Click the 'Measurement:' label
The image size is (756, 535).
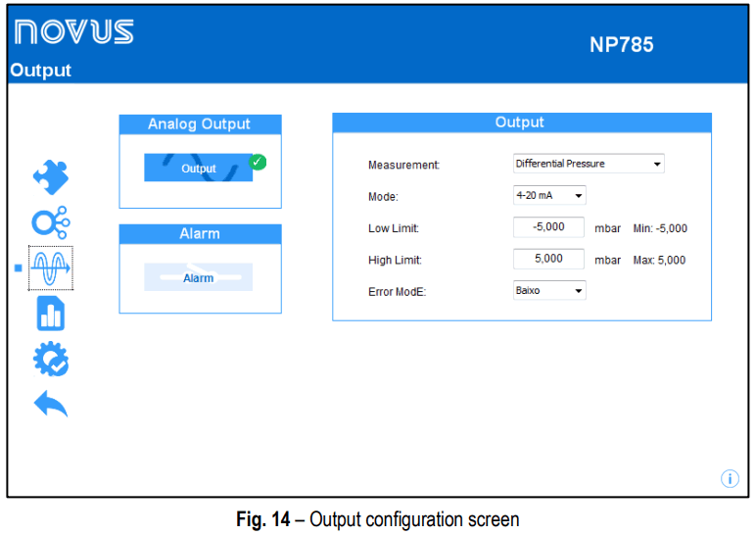404,165
